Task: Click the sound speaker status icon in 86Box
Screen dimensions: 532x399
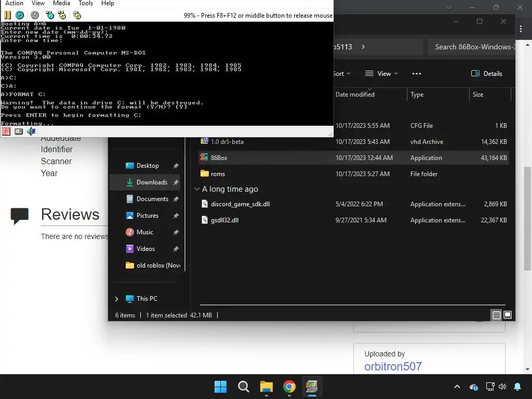Action: [31, 131]
